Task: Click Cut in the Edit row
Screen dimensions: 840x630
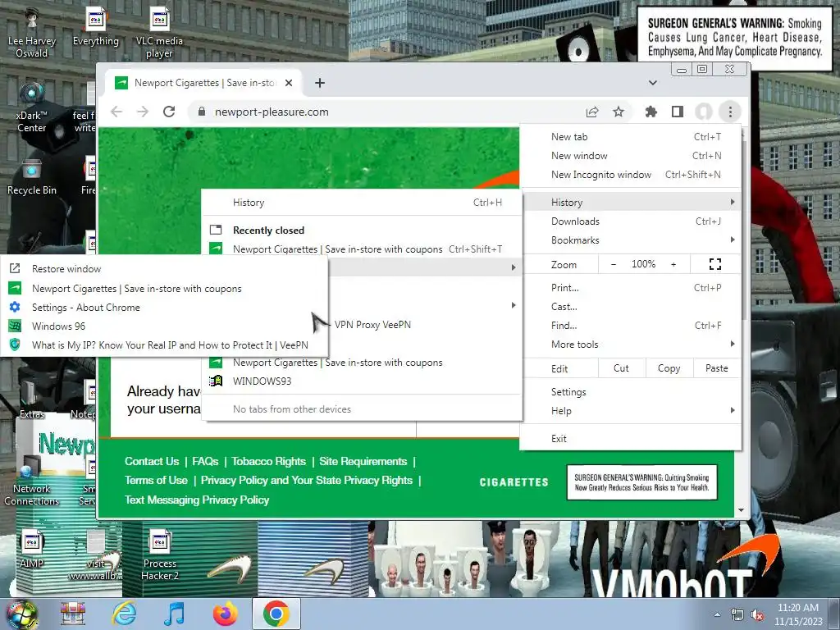Action: pyautogui.click(x=622, y=368)
